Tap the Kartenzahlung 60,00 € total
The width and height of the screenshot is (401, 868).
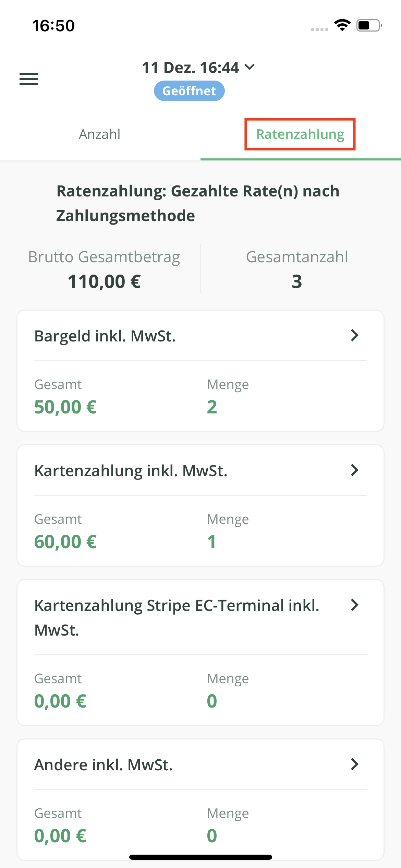tap(65, 542)
